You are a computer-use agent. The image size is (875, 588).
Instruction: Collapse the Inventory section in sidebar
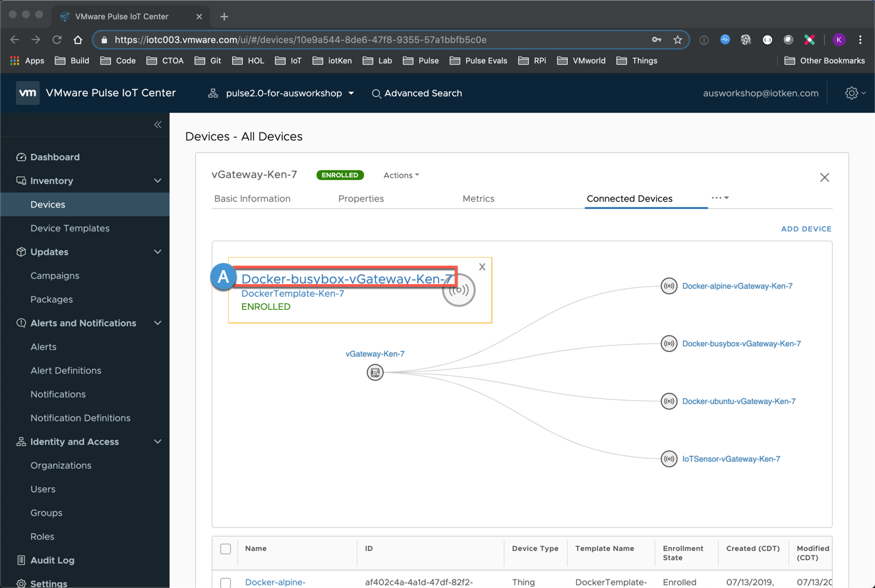[158, 181]
